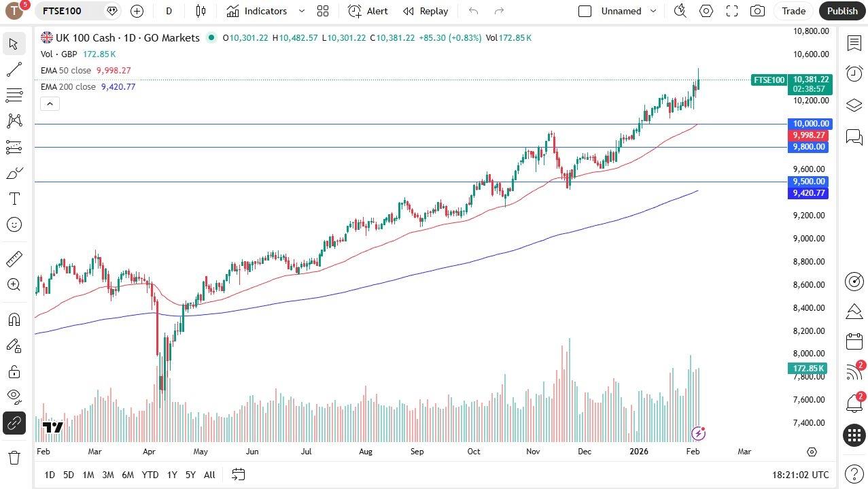Screen dimensions: 868x489
Task: Hide all drawings using the eye icon
Action: click(x=15, y=397)
